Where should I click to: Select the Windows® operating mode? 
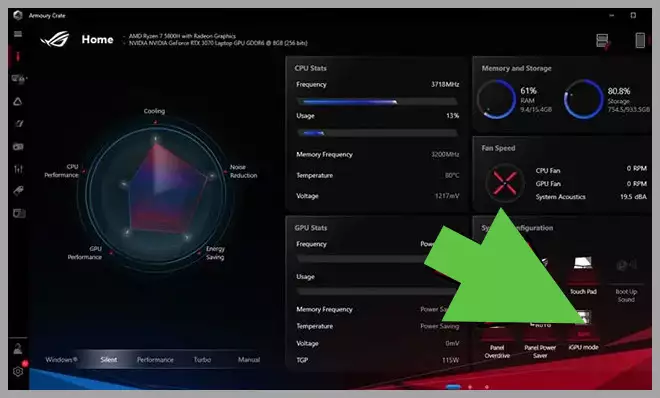pos(61,360)
